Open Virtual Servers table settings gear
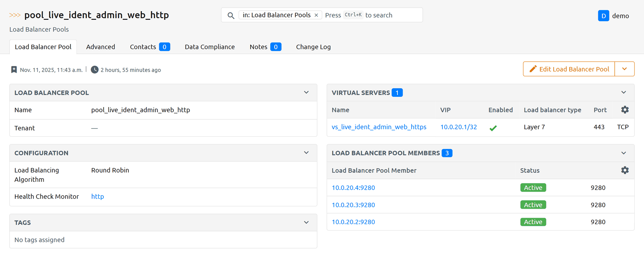The image size is (644, 270). 625,110
